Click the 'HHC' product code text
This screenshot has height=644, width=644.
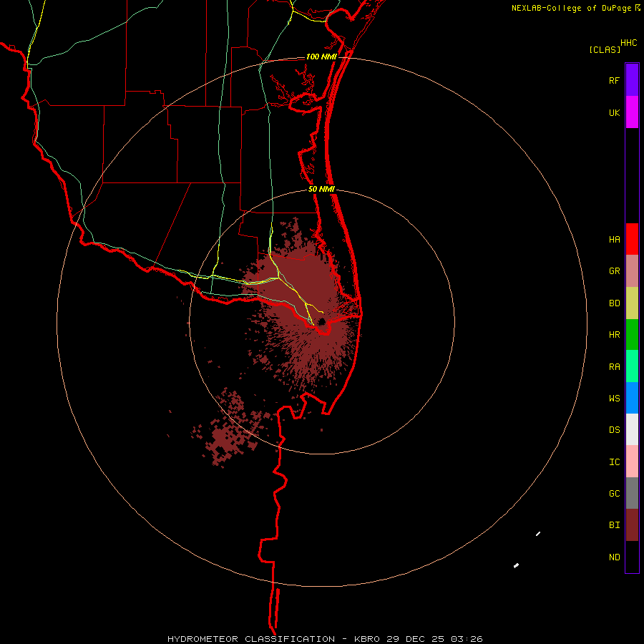(x=629, y=43)
